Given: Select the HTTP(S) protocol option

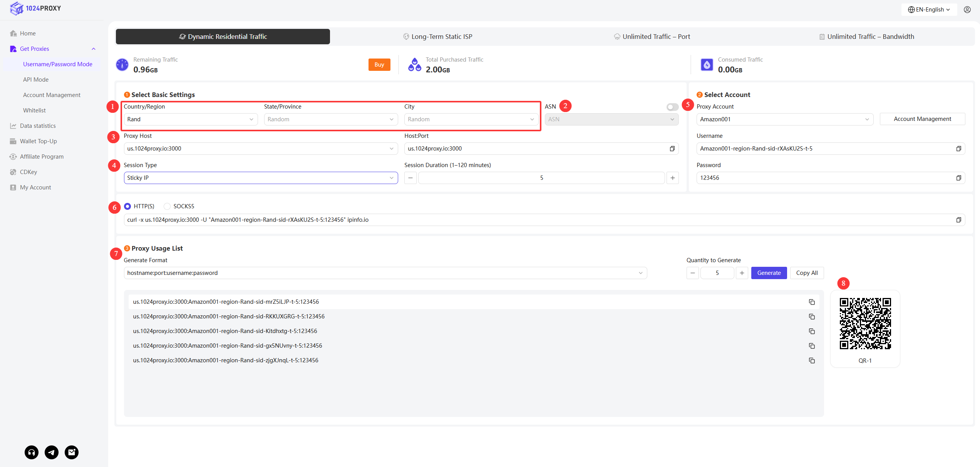Looking at the screenshot, I should 127,206.
